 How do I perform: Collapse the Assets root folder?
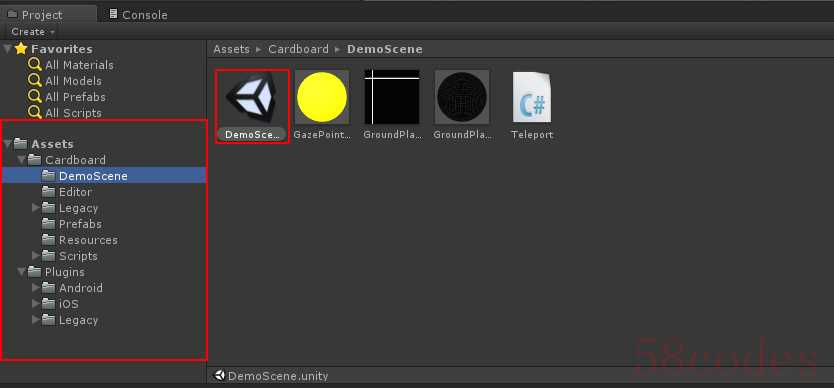[x=7, y=144]
